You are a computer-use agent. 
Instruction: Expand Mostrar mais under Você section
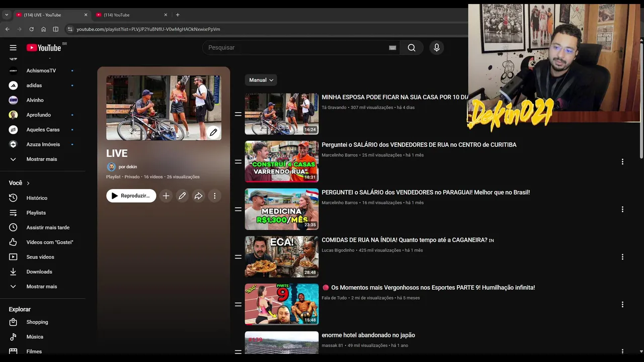click(41, 287)
